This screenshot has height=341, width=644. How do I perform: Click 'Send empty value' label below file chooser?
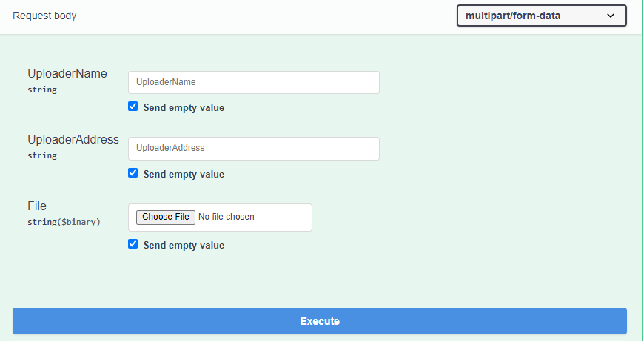tap(184, 245)
